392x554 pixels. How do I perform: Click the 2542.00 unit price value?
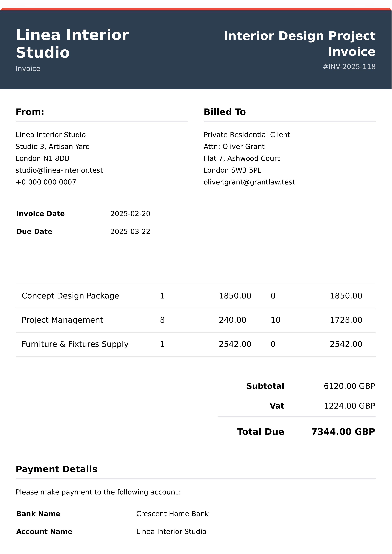click(x=235, y=344)
